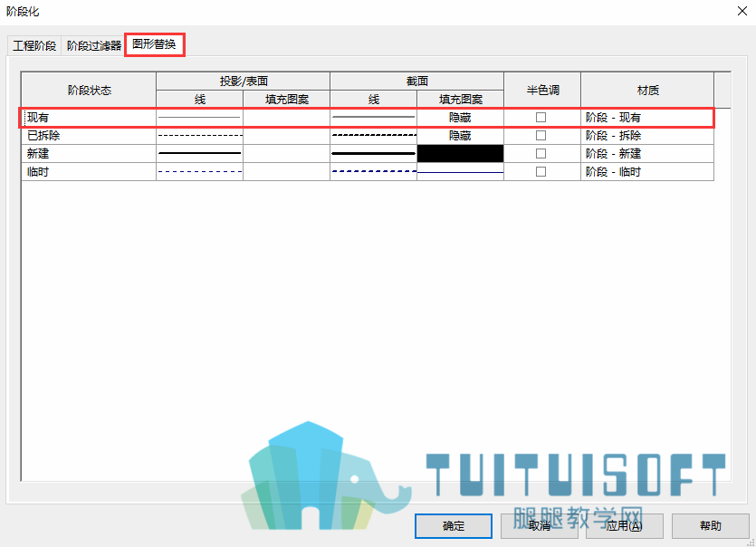Click projection fill pattern cell for 现有
This screenshot has width=756, height=547.
coord(286,117)
